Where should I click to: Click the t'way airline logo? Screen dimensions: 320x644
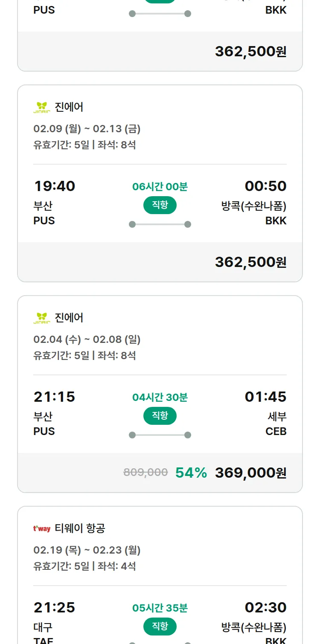click(x=42, y=529)
